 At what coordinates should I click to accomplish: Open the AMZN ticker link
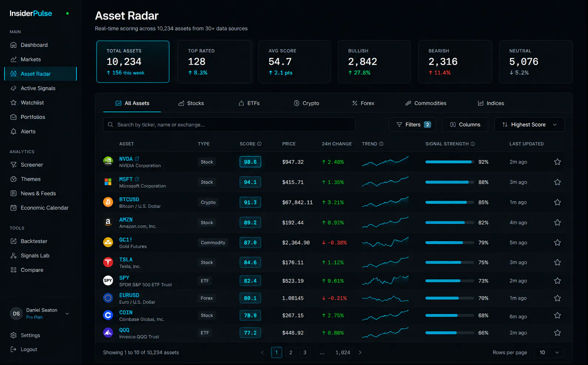[x=126, y=219]
